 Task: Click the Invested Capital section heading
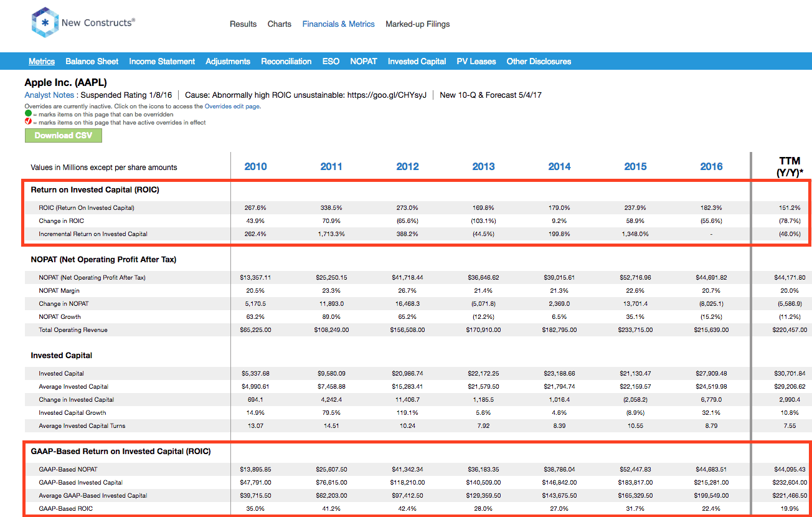pos(61,356)
